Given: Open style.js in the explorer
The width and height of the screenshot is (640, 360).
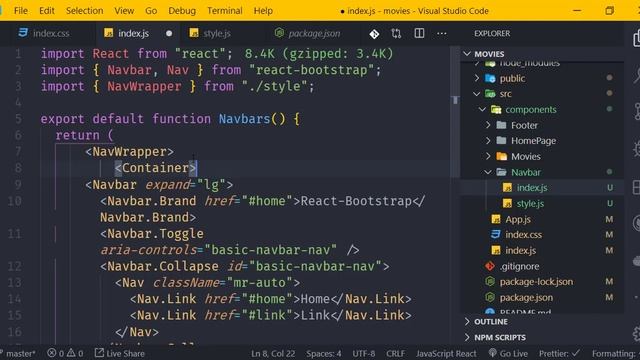Looking at the screenshot, I should click(530, 203).
